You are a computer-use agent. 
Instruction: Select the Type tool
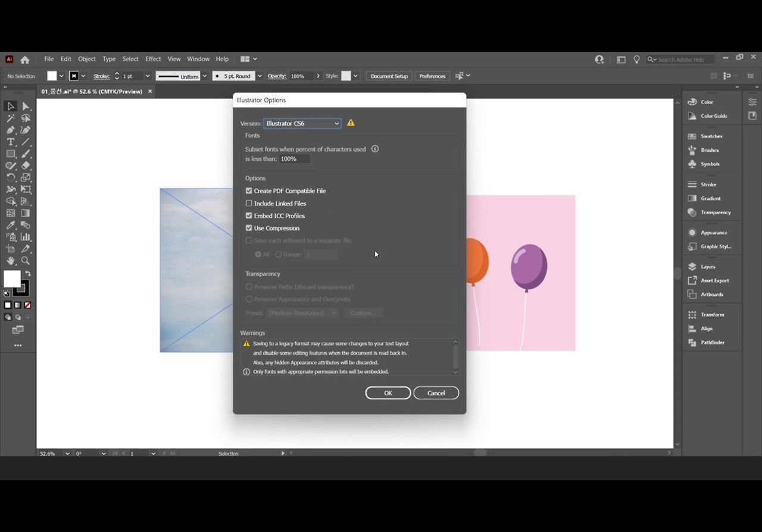11,142
